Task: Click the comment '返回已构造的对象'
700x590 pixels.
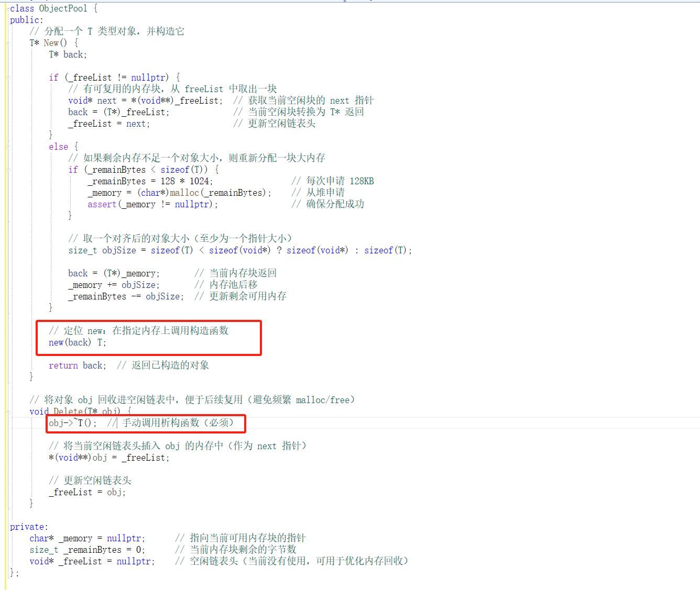Action: pyautogui.click(x=163, y=365)
